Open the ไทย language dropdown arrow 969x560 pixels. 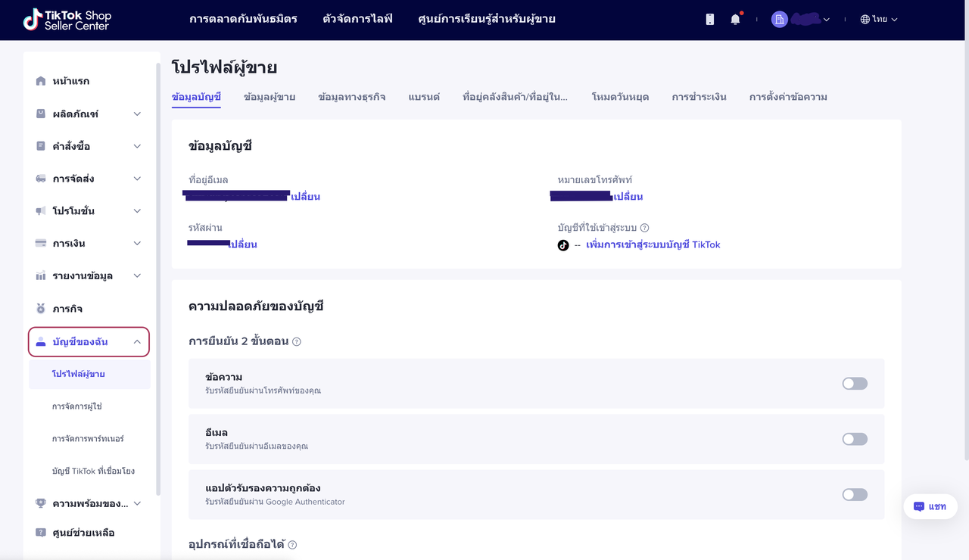[894, 20]
